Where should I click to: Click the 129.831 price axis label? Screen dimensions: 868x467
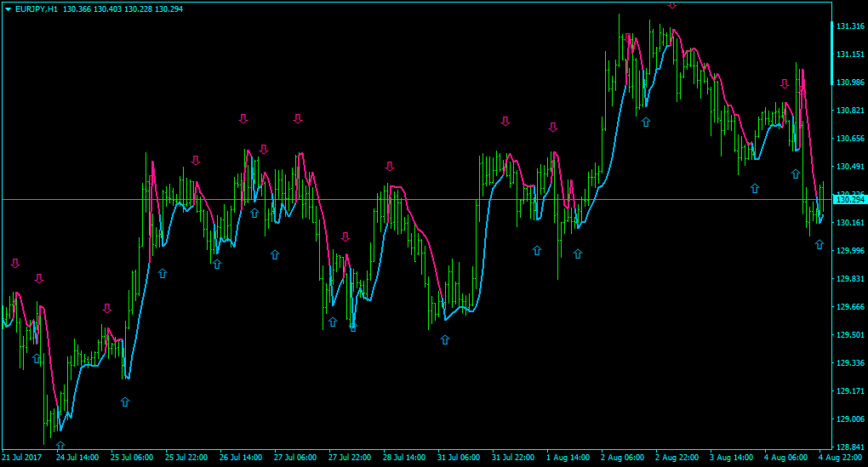pos(850,279)
